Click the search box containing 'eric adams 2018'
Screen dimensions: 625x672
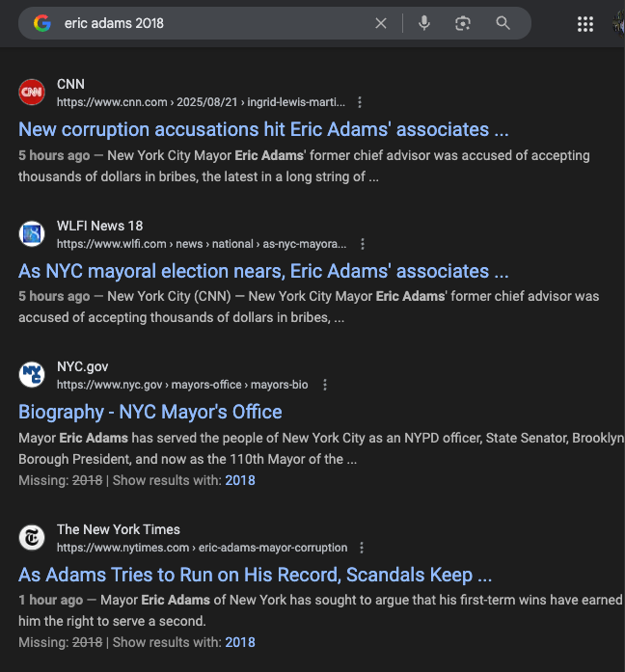212,23
